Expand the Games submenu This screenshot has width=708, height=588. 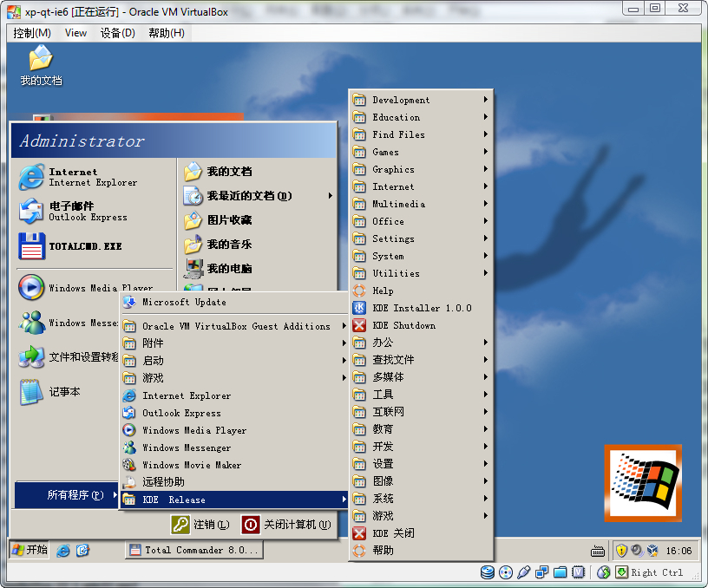click(x=421, y=152)
